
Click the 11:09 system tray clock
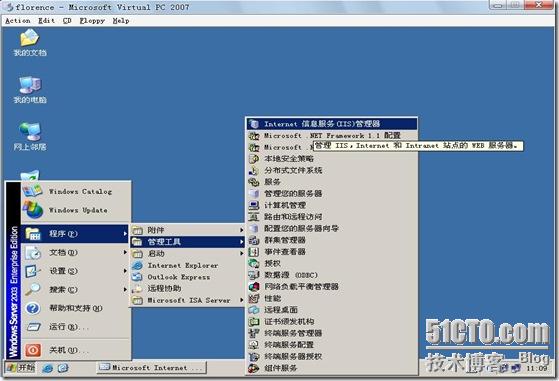[537, 368]
